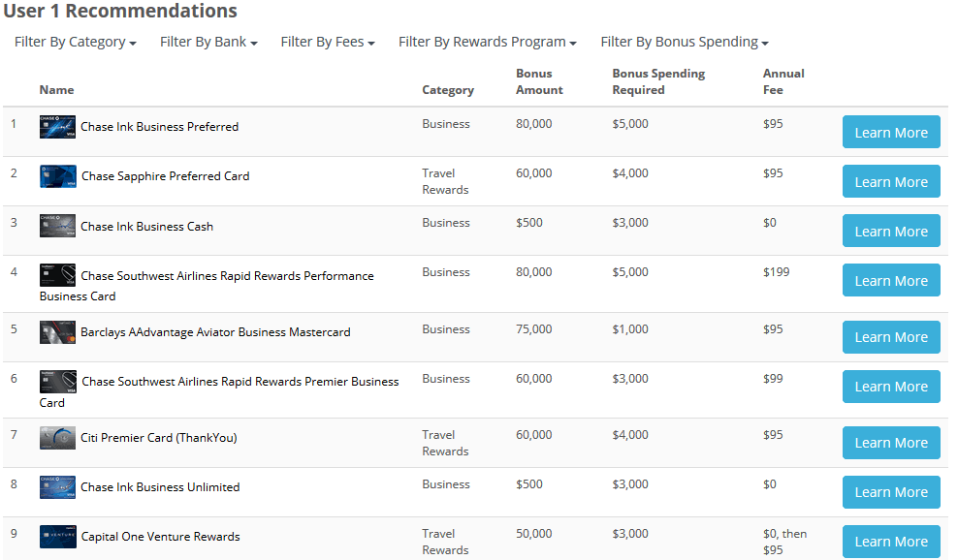Click the Citi Premier Card (ThankYou) name
The height and width of the screenshot is (560, 958).
click(x=159, y=438)
